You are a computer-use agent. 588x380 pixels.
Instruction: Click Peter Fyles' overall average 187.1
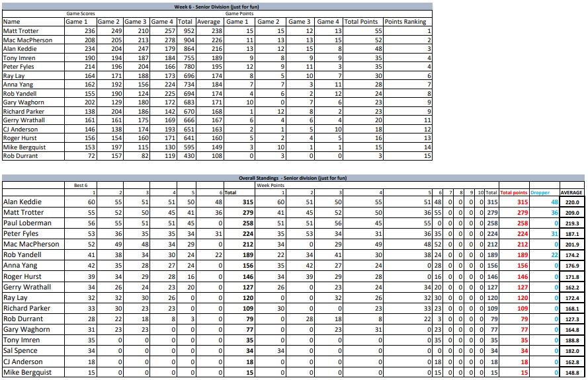(x=572, y=233)
